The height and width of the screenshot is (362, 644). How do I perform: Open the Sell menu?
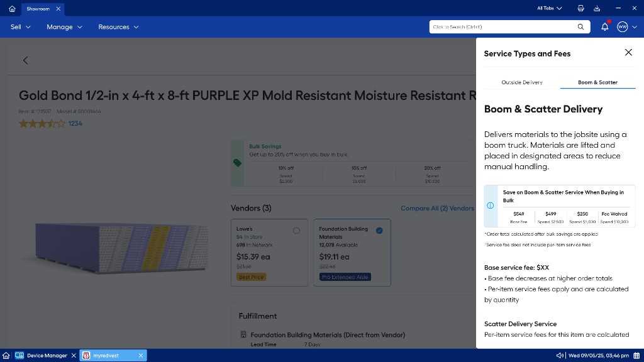[x=21, y=27]
